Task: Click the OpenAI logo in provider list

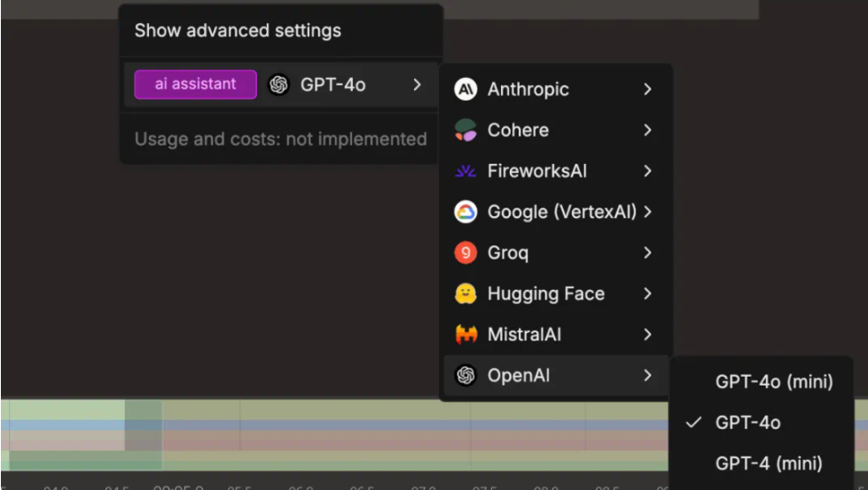Action: tap(465, 376)
